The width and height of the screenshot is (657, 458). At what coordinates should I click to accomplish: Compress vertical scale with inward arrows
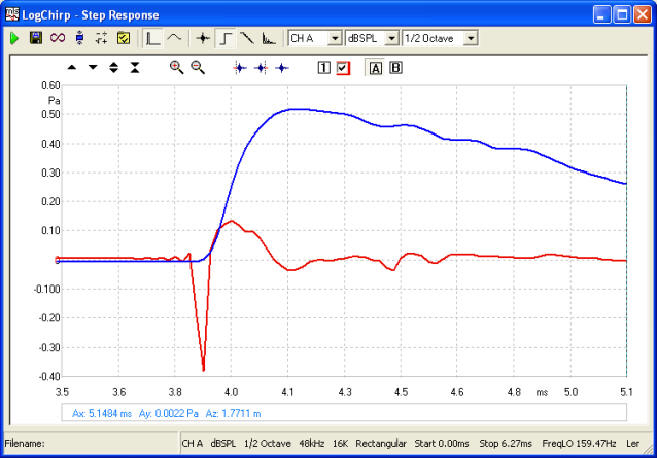click(x=135, y=67)
